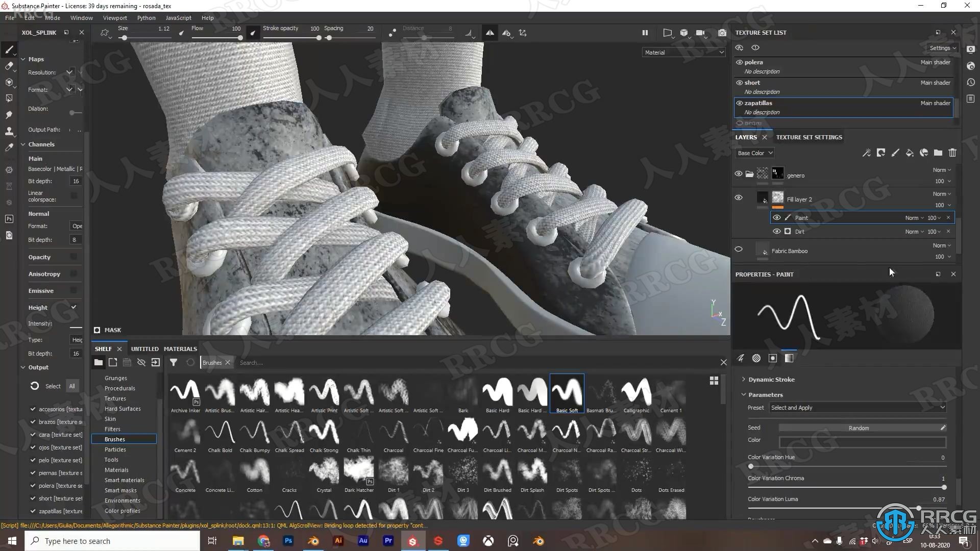The height and width of the screenshot is (551, 980).
Task: Open the Particles shelf category
Action: pyautogui.click(x=115, y=449)
